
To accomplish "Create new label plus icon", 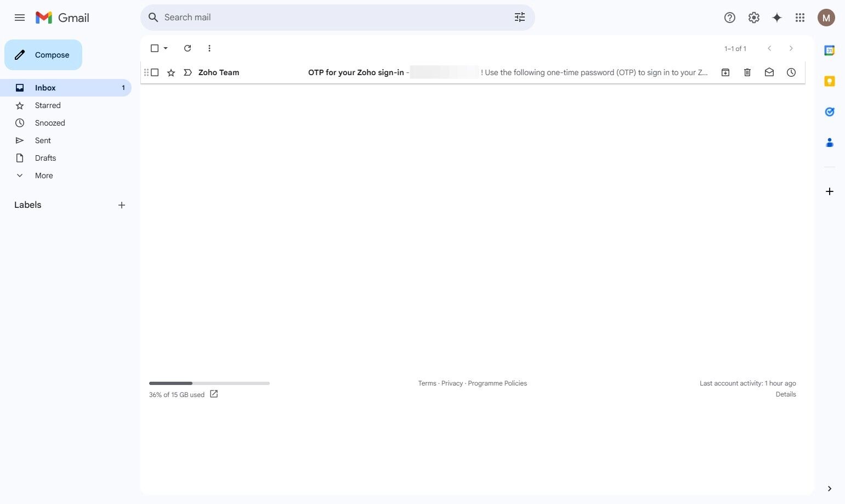I will [x=122, y=205].
